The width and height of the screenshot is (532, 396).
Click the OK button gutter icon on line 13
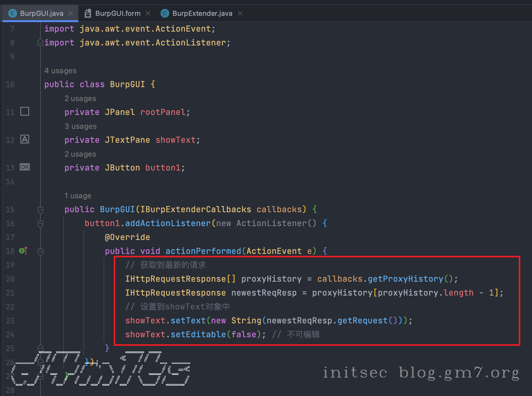(x=25, y=167)
